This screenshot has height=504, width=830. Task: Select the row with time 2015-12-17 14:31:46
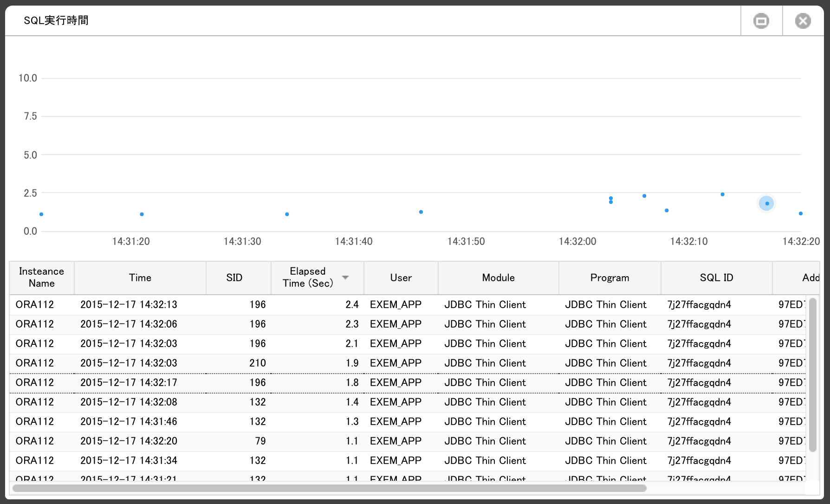pos(408,422)
